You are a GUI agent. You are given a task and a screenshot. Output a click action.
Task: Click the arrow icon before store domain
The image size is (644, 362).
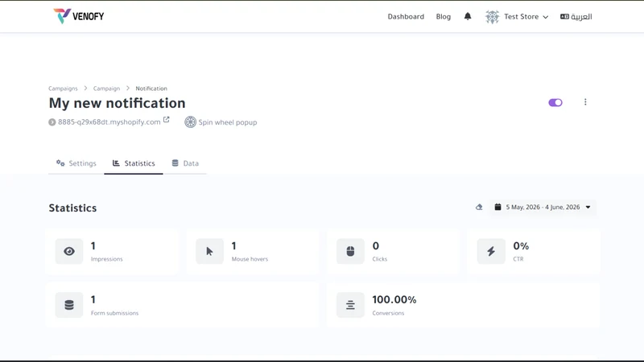click(x=52, y=122)
